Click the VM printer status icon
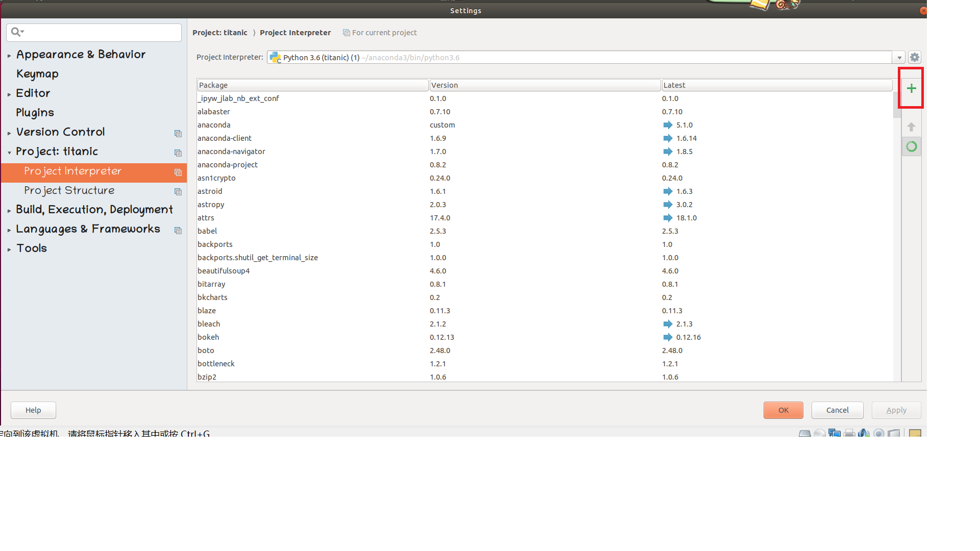 [849, 433]
